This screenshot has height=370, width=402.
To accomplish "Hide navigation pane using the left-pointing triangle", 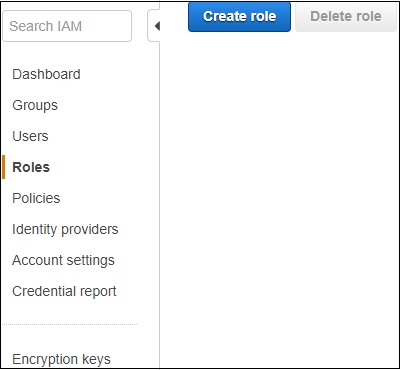I will click(x=154, y=26).
